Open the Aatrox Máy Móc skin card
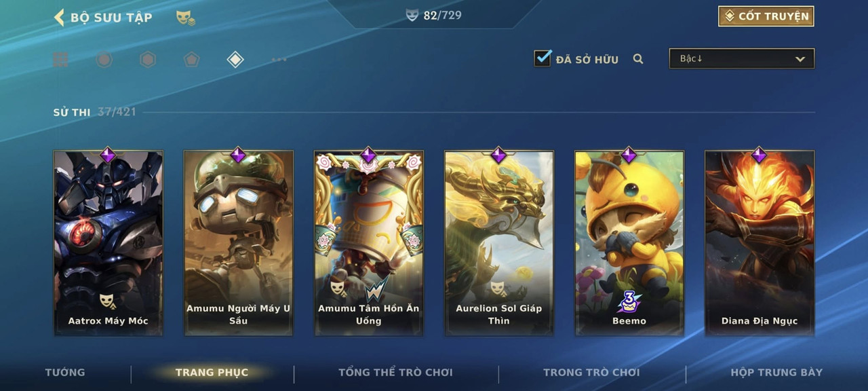 108,242
